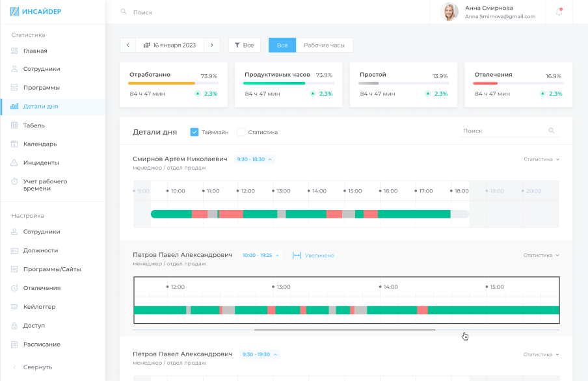Click the Все filter button
This screenshot has width=588, height=381.
[245, 45]
